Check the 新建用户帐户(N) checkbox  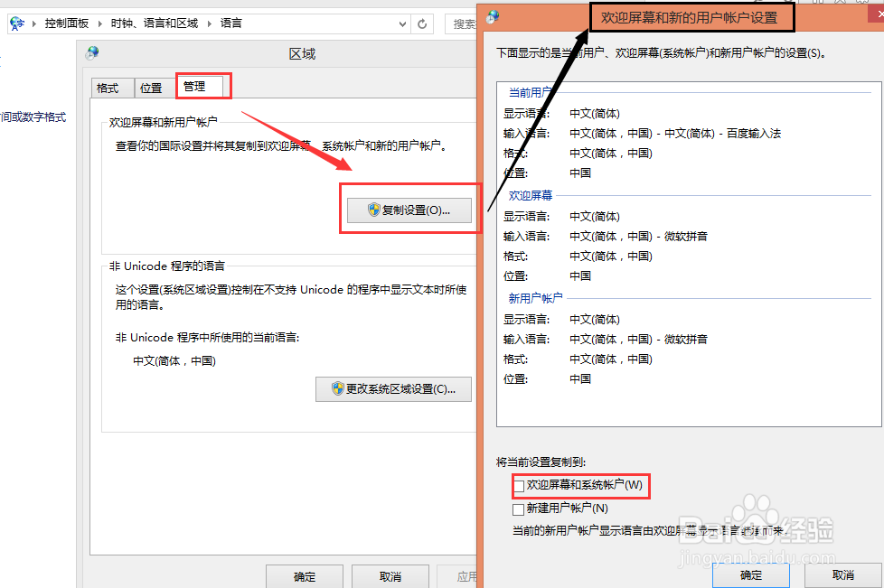[x=519, y=508]
